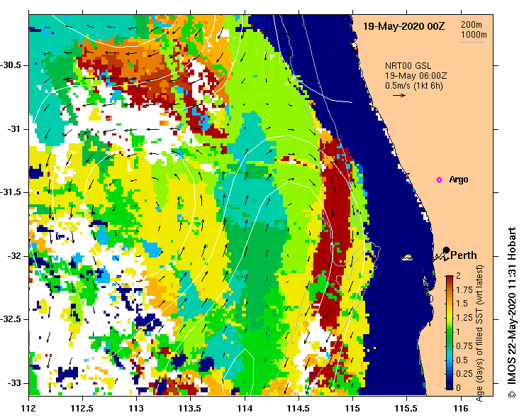Click the colorbar tick label '1.5'
The image size is (524, 420).
(x=462, y=304)
